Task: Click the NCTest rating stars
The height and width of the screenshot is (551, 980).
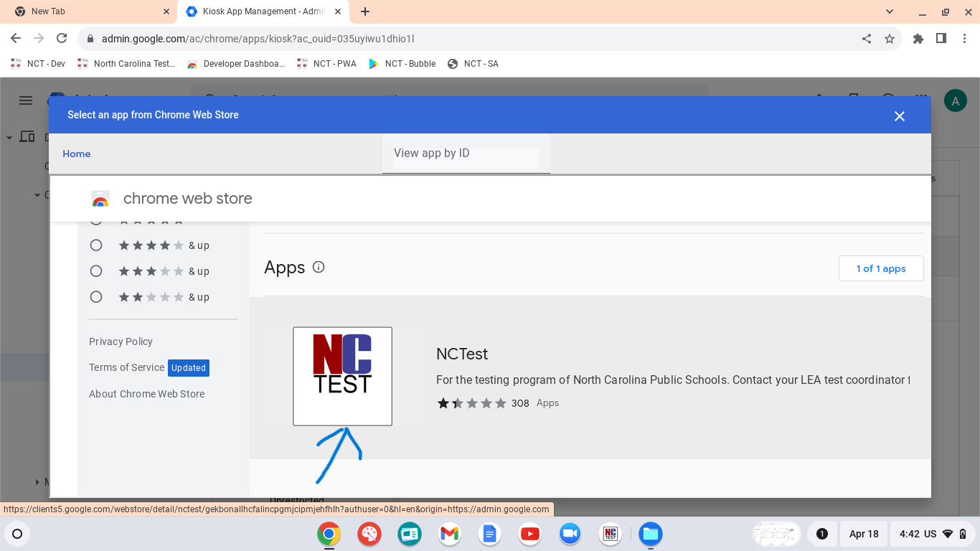Action: 471,403
